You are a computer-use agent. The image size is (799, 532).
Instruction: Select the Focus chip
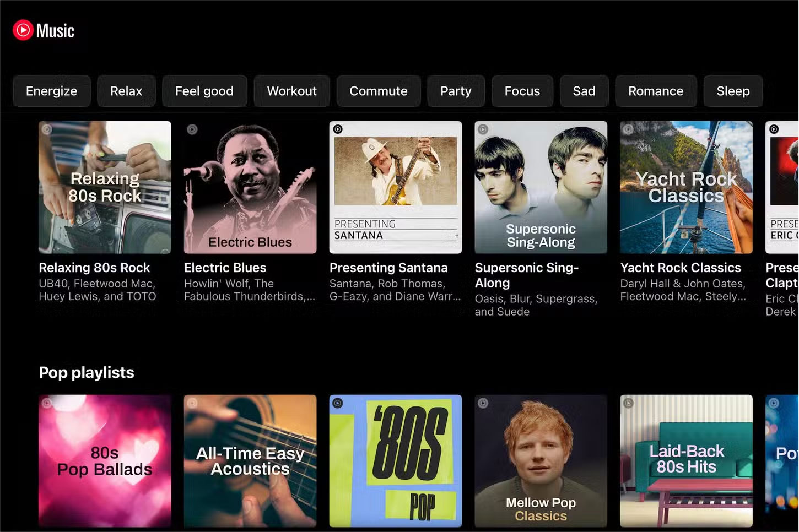(x=522, y=91)
